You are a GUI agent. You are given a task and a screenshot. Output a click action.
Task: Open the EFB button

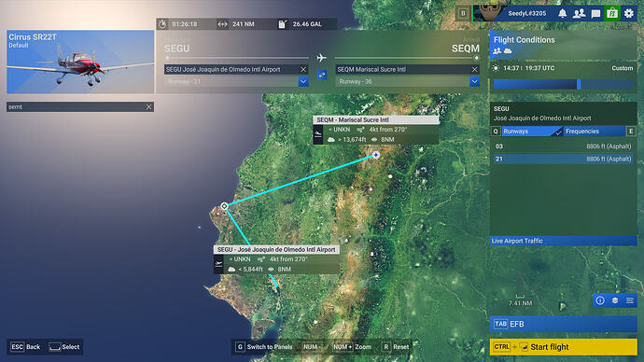(x=563, y=324)
